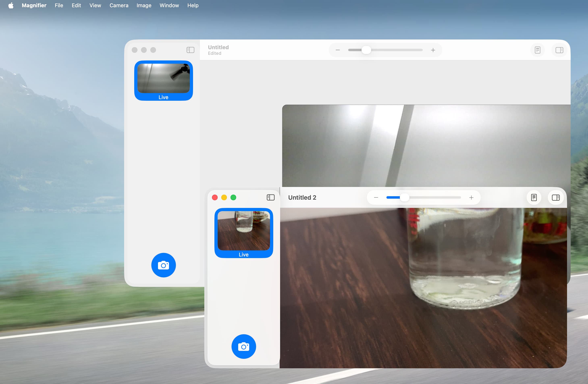Viewport: 588px width, 384px height.
Task: Open the View menu
Action: point(95,5)
